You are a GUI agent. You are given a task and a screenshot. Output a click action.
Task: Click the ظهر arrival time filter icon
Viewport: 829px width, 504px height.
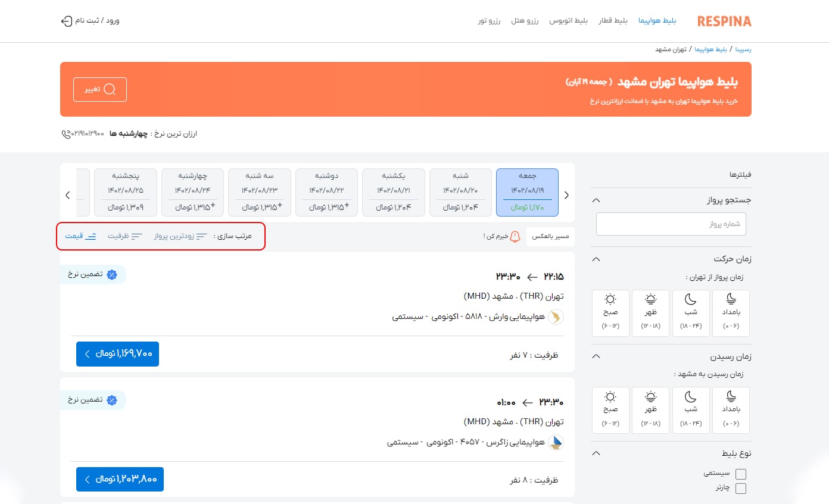[x=650, y=396]
